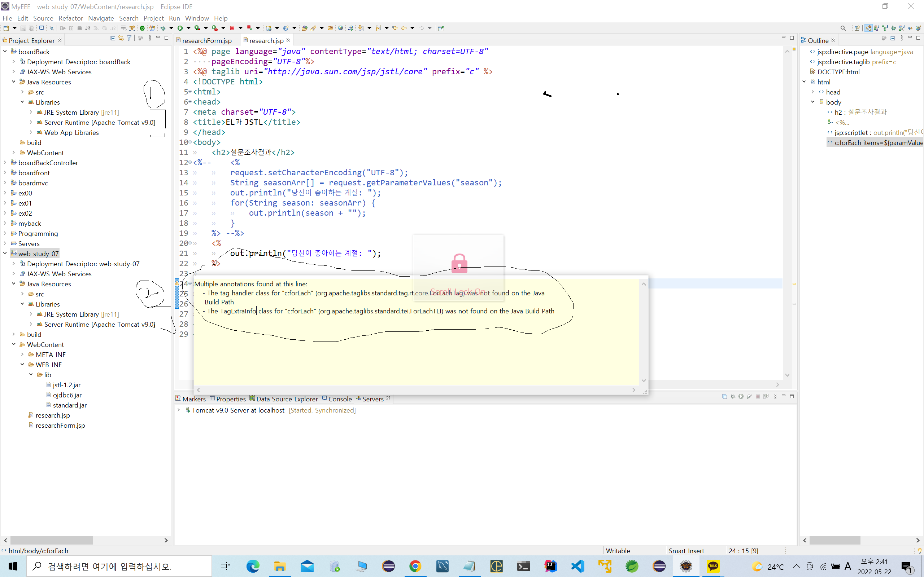Click the red Stop server toolbar icon
Image resolution: width=924 pixels, height=577 pixels.
[x=232, y=28]
